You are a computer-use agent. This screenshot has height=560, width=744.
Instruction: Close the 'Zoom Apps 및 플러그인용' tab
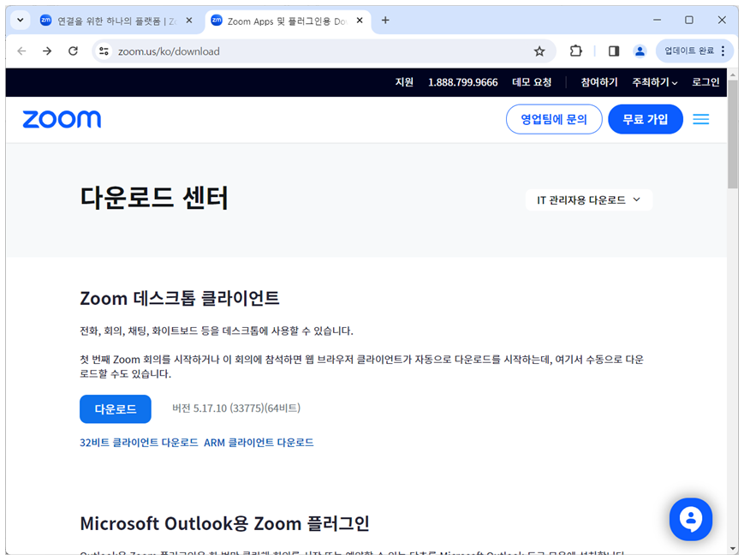pos(360,21)
